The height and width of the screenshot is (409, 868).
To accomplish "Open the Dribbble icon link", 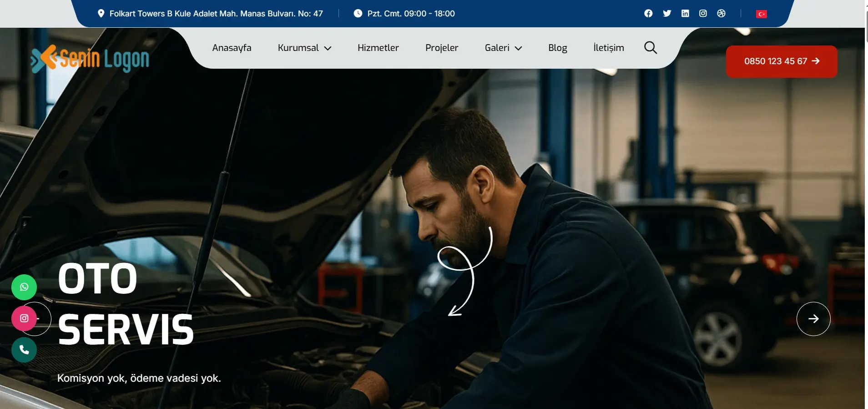I will pyautogui.click(x=721, y=14).
